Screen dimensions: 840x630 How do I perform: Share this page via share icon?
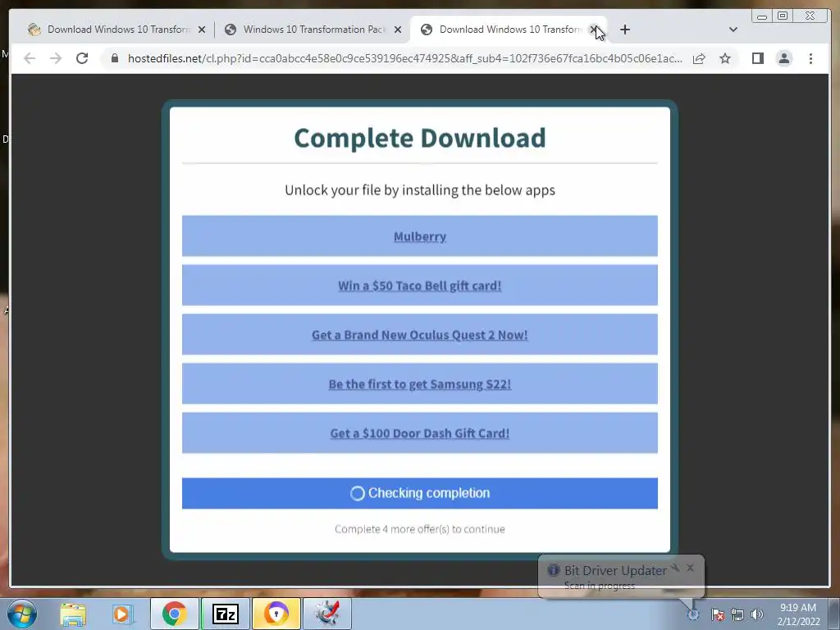coord(699,58)
